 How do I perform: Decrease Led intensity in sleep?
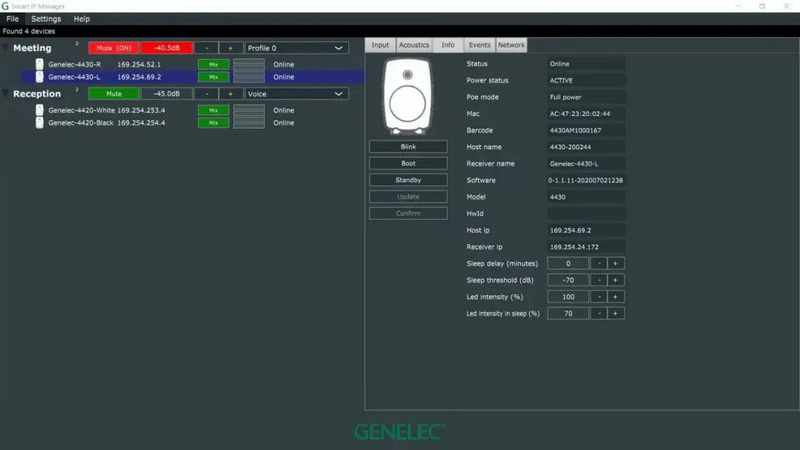point(599,313)
